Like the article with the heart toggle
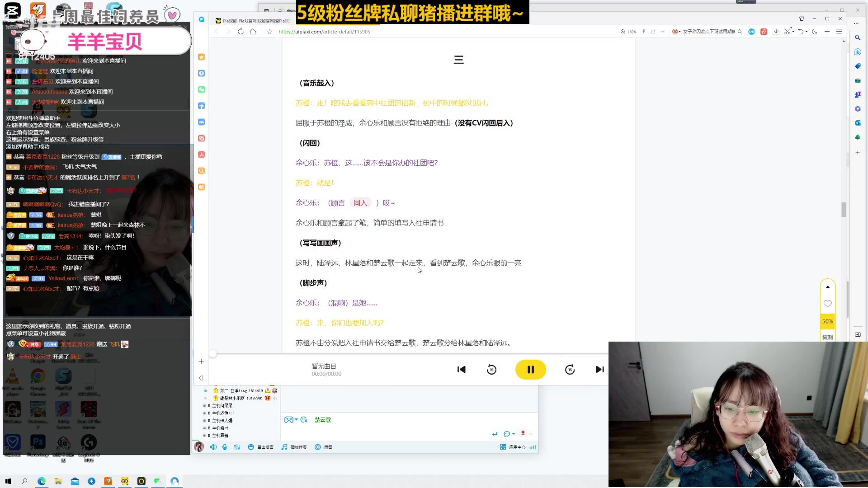The width and height of the screenshot is (868, 488). (828, 304)
